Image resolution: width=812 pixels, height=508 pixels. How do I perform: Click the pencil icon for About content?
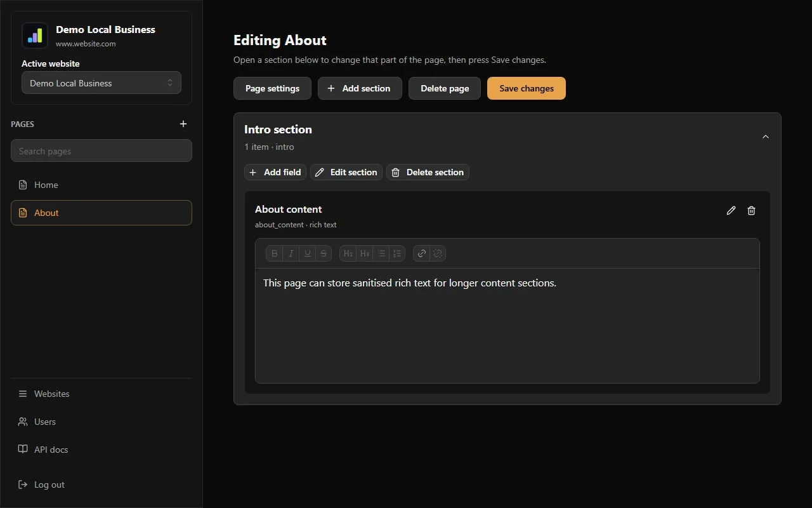[x=731, y=211]
